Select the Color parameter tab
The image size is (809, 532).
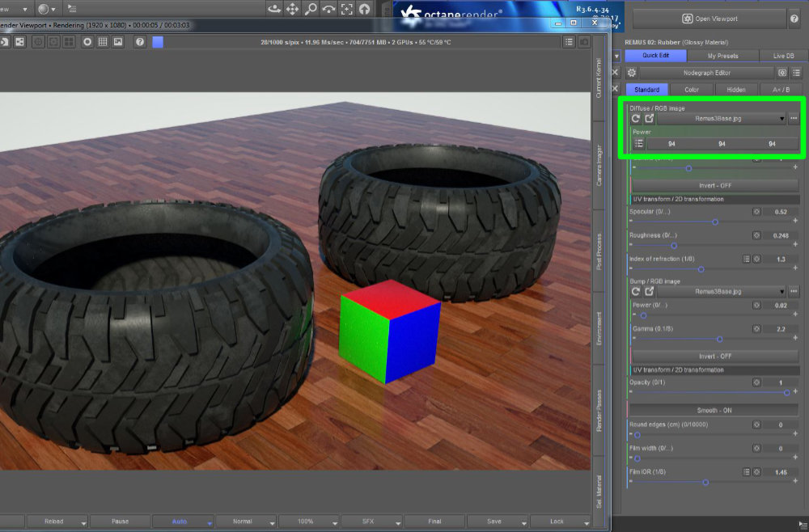pyautogui.click(x=692, y=89)
